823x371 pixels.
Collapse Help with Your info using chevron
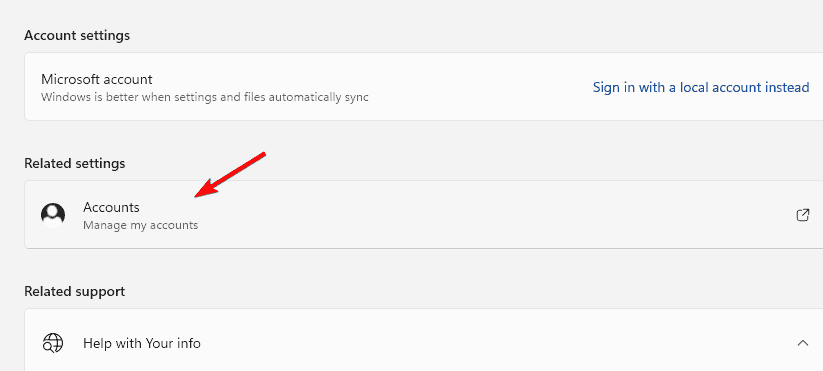tap(803, 343)
